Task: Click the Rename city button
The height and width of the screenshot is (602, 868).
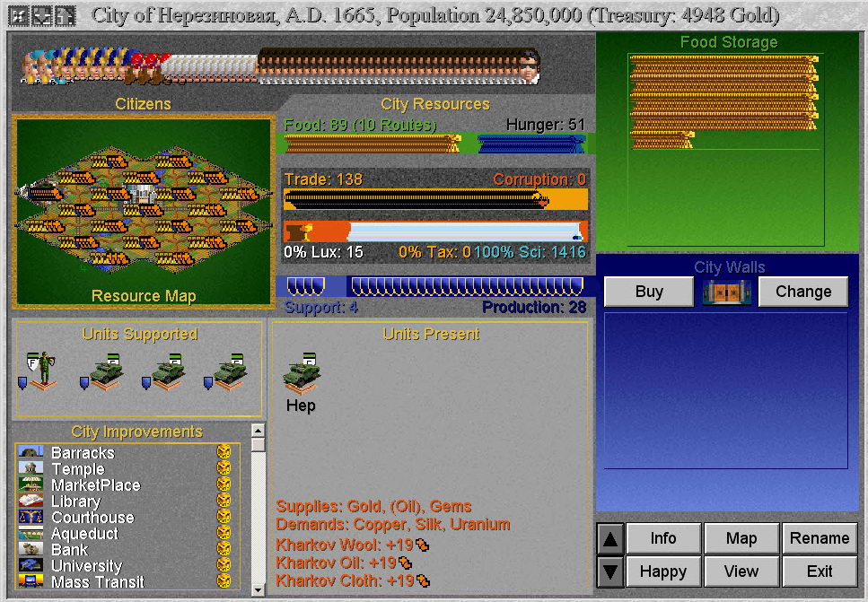Action: click(820, 538)
